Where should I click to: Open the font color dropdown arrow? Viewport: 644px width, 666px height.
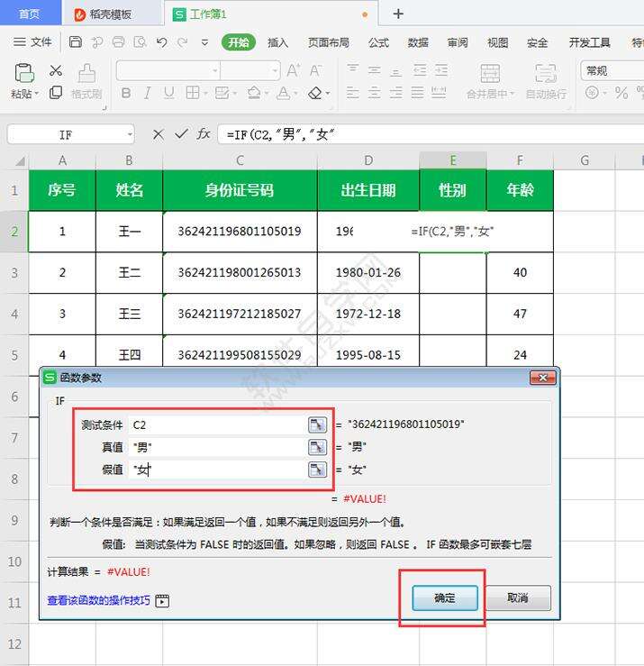pyautogui.click(x=296, y=94)
